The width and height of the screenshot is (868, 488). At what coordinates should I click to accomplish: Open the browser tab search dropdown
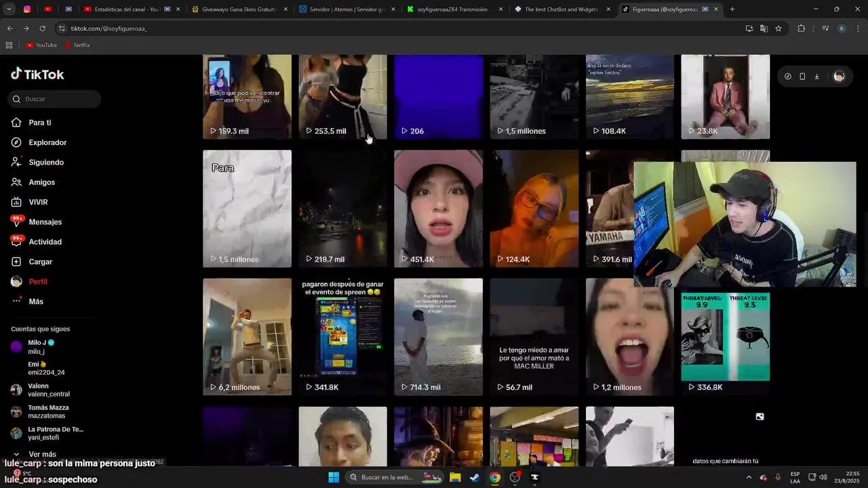pyautogui.click(x=10, y=9)
